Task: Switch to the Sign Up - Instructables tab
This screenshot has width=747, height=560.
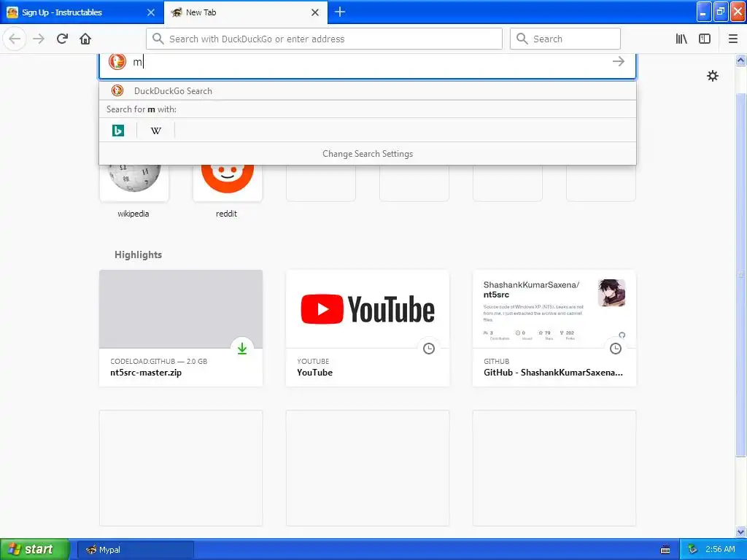Action: 82,12
